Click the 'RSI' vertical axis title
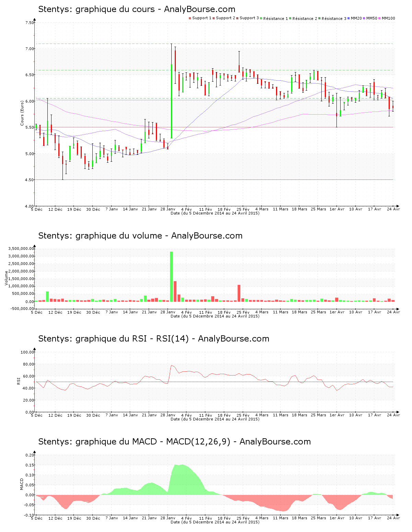The height and width of the screenshot is (532, 412). click(x=19, y=381)
